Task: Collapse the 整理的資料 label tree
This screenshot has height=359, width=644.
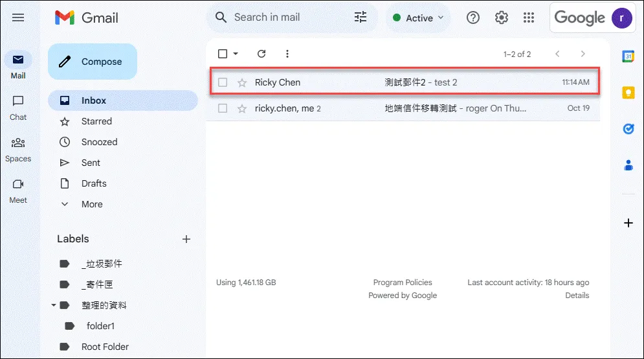Action: pyautogui.click(x=53, y=305)
